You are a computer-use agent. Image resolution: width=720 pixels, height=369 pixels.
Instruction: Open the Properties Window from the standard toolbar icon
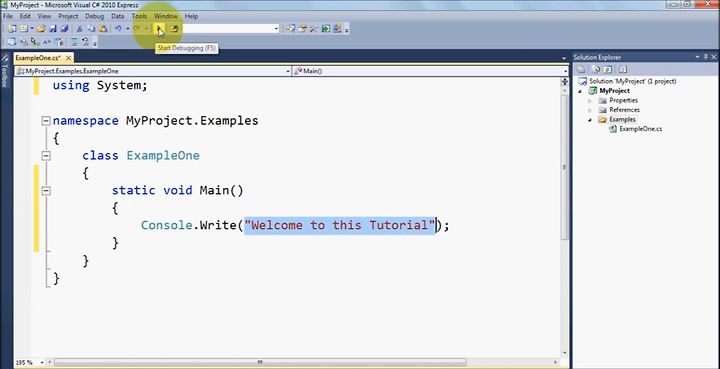point(302,28)
